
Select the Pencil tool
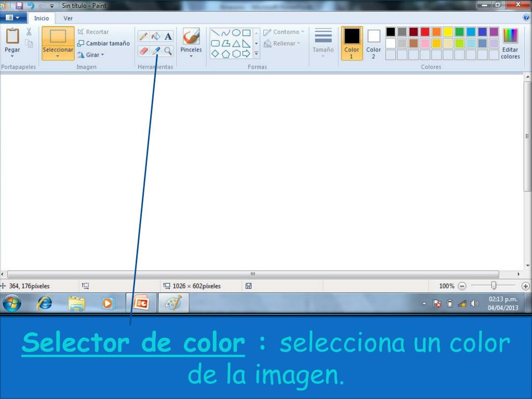click(x=143, y=36)
